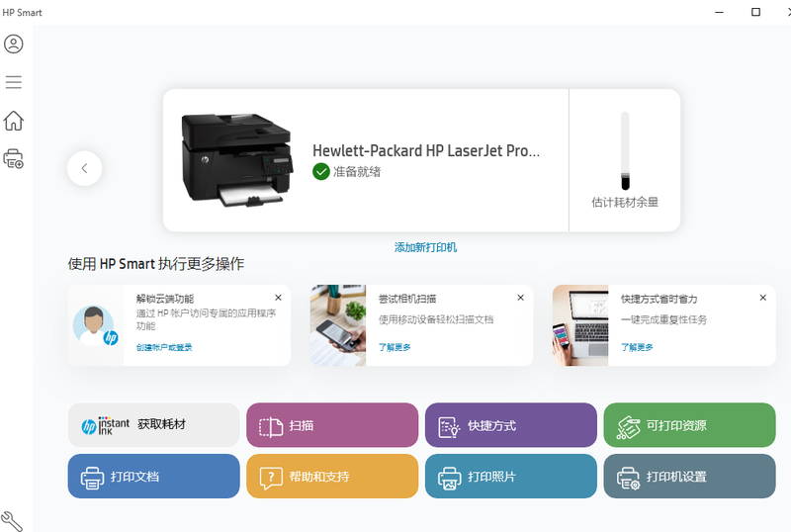Click the 创建帐户或登录 link

tap(164, 347)
